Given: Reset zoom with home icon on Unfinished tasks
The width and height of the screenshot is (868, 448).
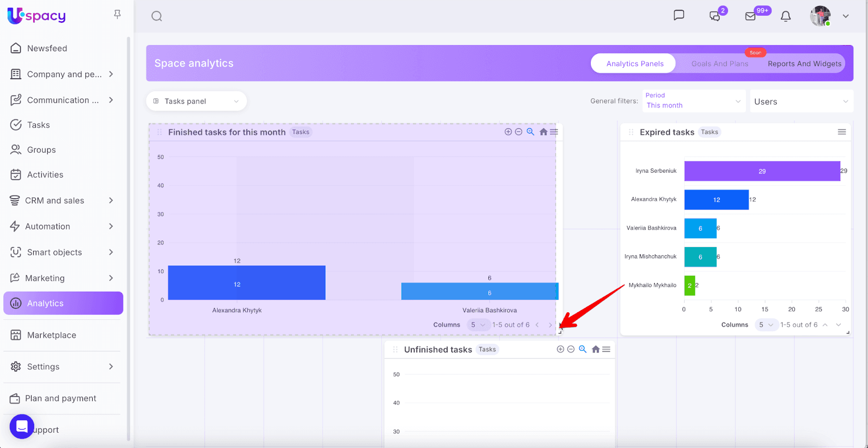Looking at the screenshot, I should [x=596, y=349].
